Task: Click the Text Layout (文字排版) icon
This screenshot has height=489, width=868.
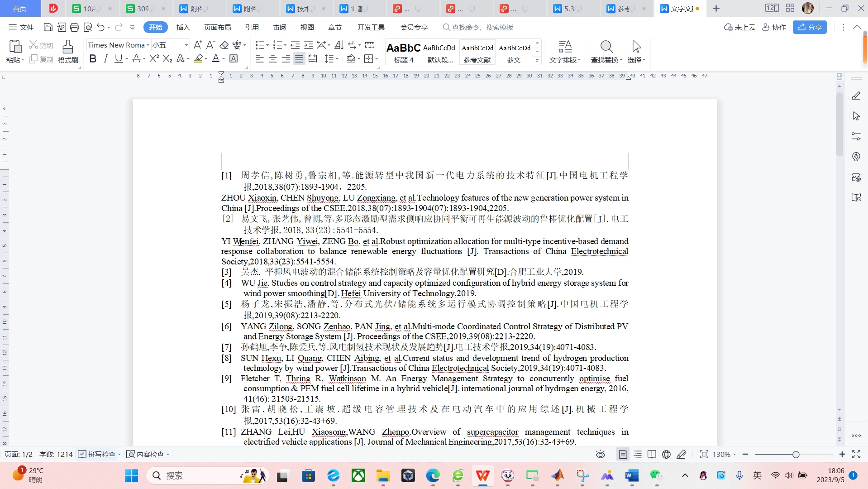Action: point(565,46)
